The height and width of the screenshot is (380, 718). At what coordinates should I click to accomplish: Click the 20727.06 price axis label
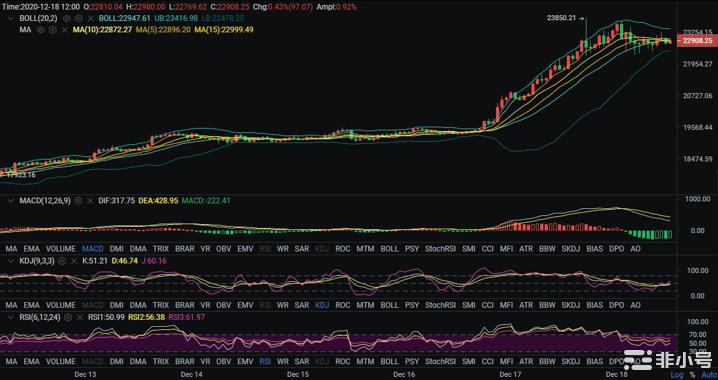(x=697, y=96)
